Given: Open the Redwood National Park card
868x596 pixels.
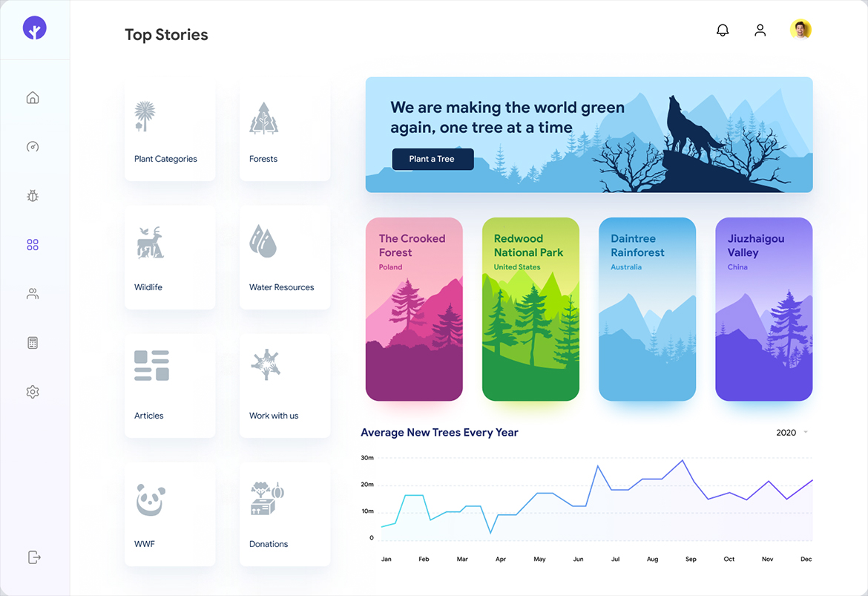Looking at the screenshot, I should click(531, 309).
